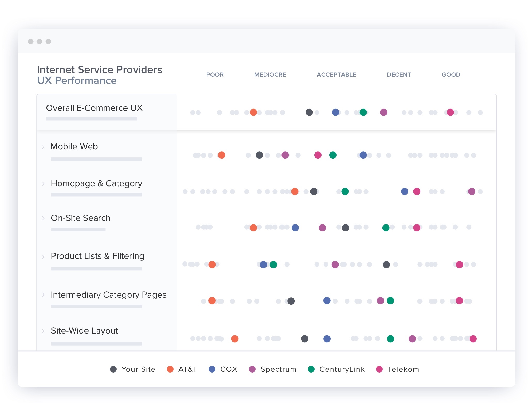Expand the Site-Wide Layout section
This screenshot has height=403, width=532.
[43, 331]
